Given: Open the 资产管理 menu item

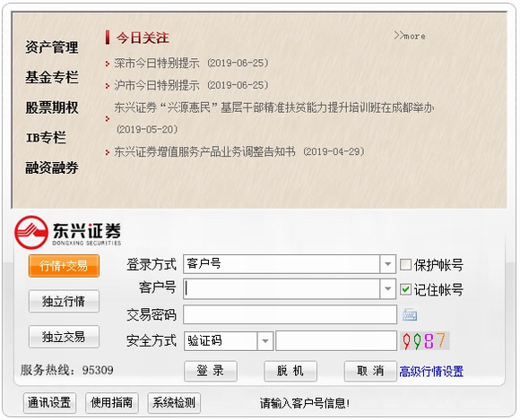Looking at the screenshot, I should (x=52, y=47).
